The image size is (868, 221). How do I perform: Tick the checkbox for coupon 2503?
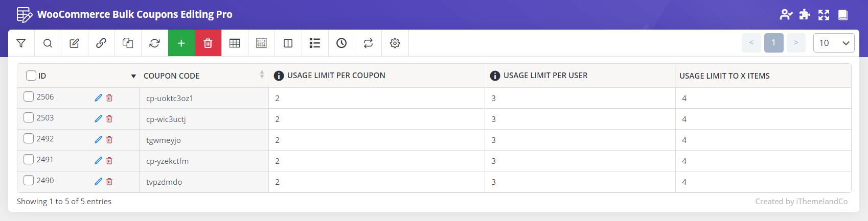point(29,118)
